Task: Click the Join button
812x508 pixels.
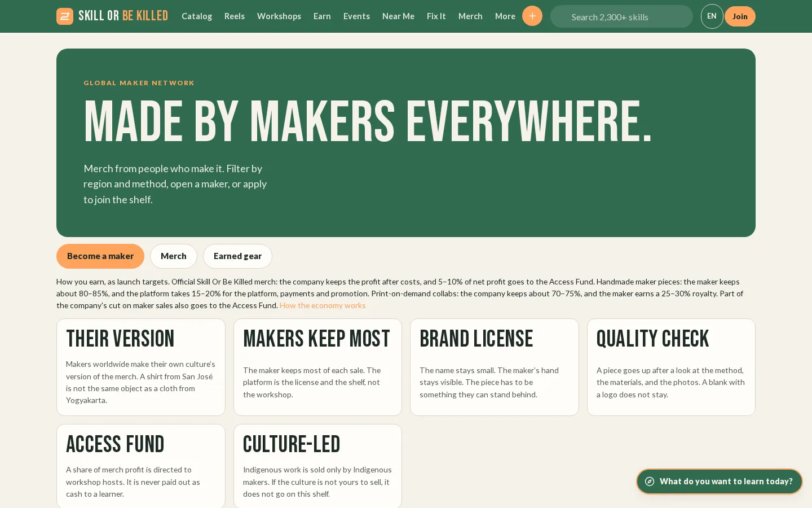Action: click(740, 16)
